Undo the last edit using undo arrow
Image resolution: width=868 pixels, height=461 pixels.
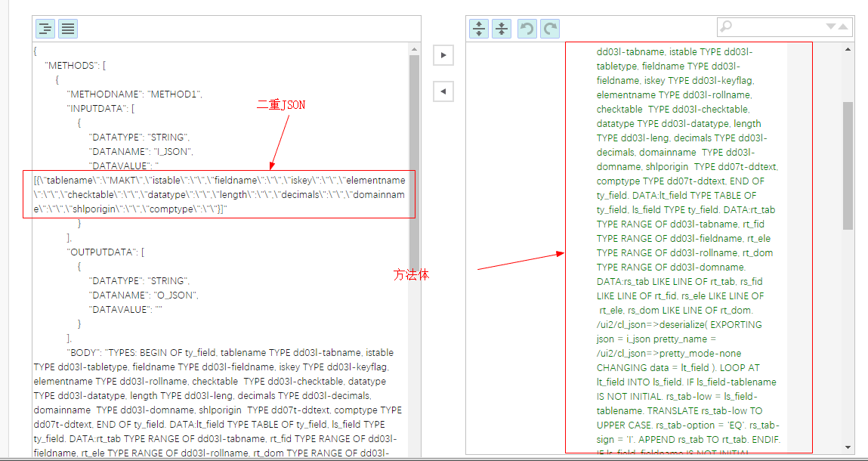point(527,28)
